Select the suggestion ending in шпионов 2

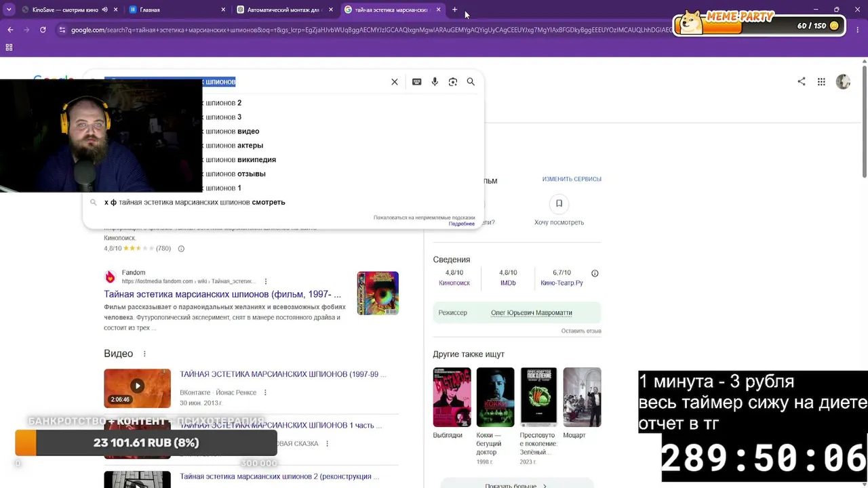pos(283,103)
